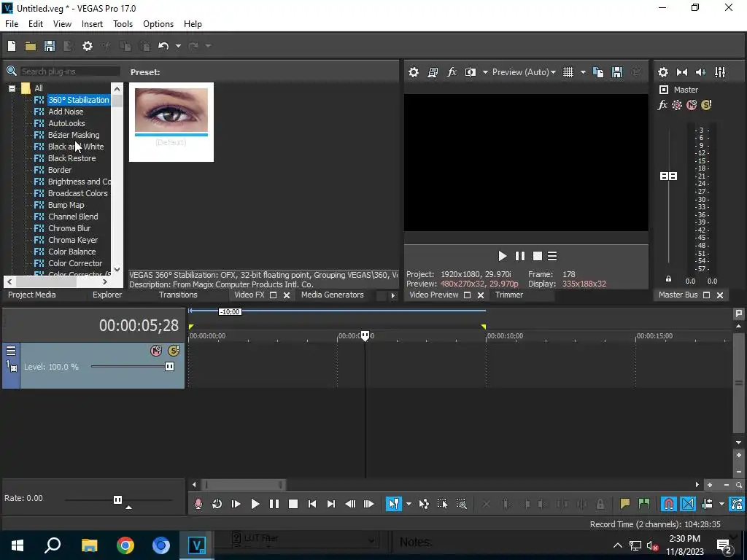
Task: Click the downmix output icon in Master Bus
Action: pyautogui.click(x=682, y=72)
